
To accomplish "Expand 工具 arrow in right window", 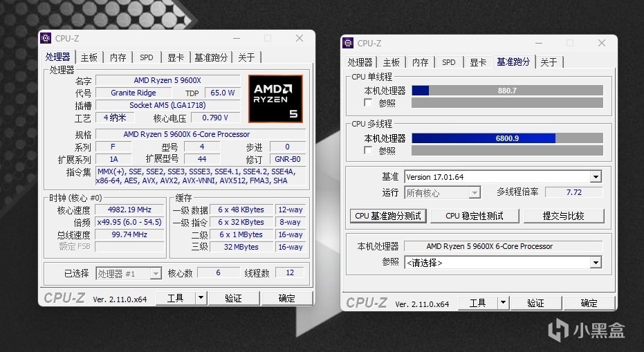I will point(503,303).
